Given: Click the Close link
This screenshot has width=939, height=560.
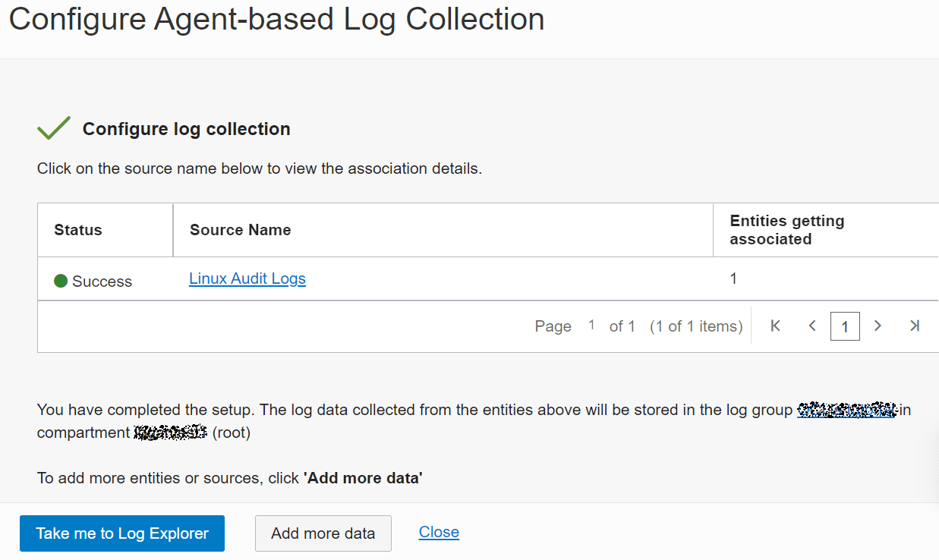Looking at the screenshot, I should (x=439, y=532).
